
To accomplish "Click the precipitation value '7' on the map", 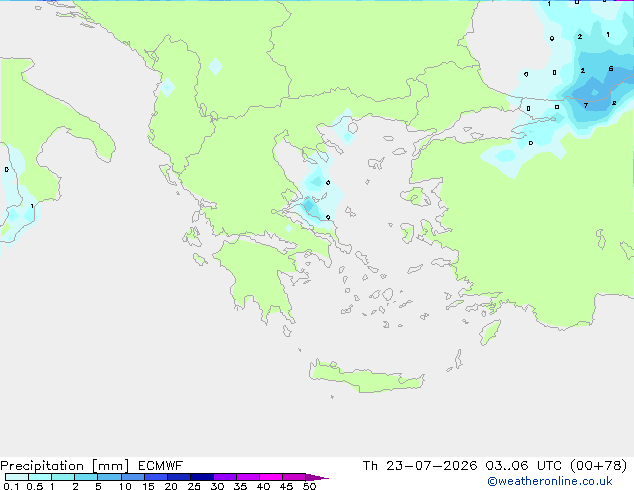I will 586,106.
